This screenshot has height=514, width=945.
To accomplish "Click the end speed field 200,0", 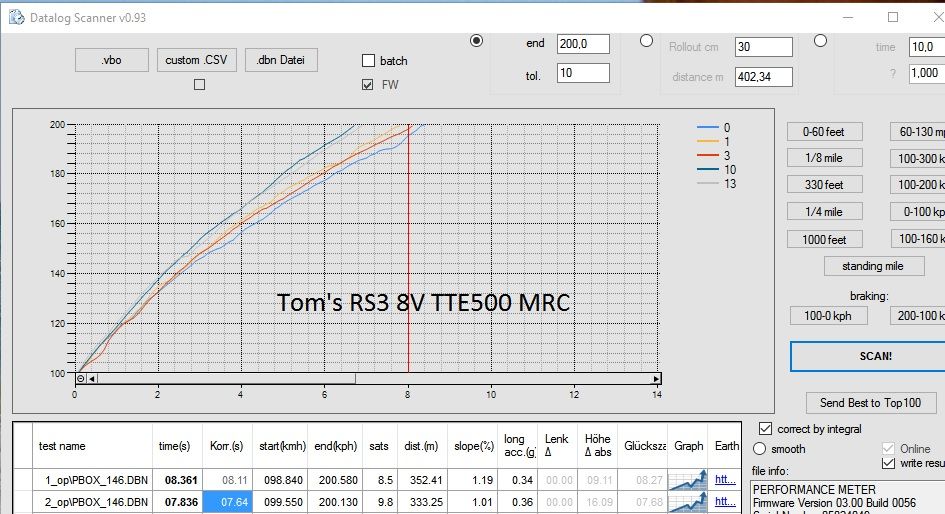I will click(583, 44).
